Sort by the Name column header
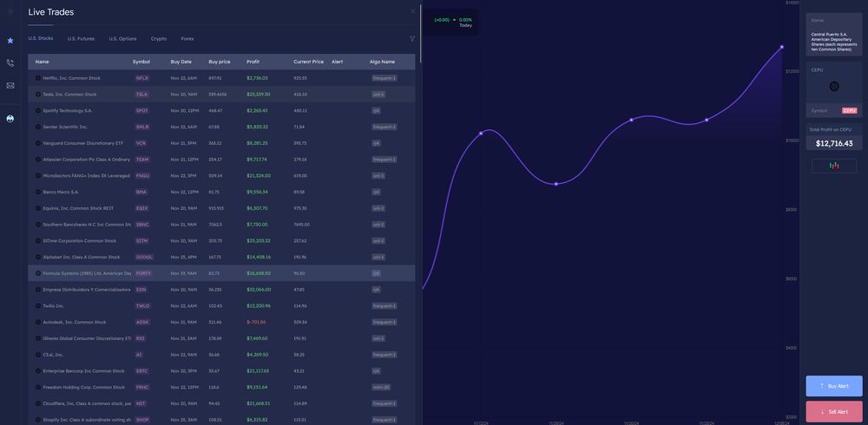This screenshot has height=425, width=868. pyautogui.click(x=42, y=62)
